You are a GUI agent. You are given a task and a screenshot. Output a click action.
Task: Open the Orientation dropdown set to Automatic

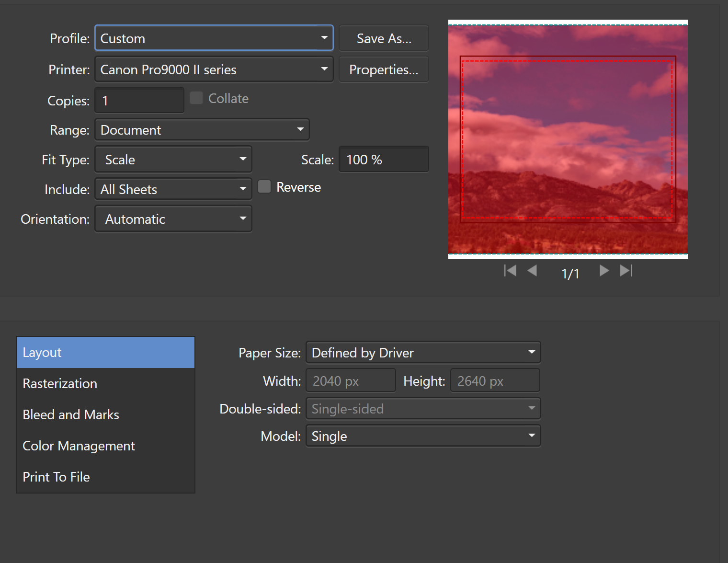click(x=173, y=219)
